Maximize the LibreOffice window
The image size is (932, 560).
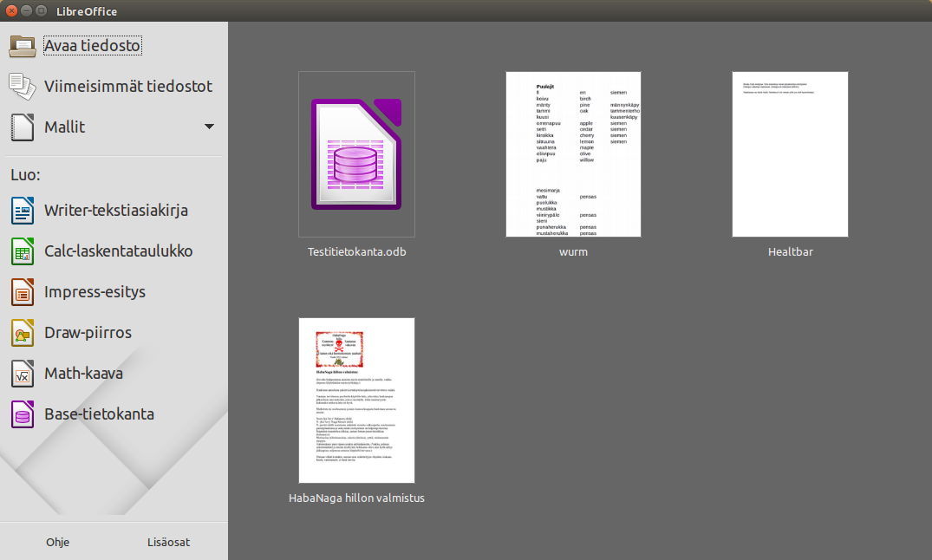tap(42, 11)
